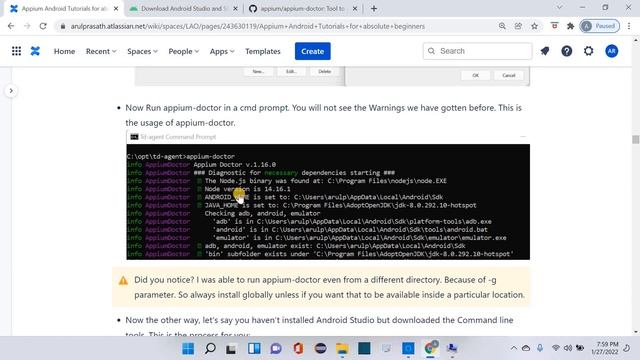Go to Confluence Home
640x360 pixels.
click(64, 51)
